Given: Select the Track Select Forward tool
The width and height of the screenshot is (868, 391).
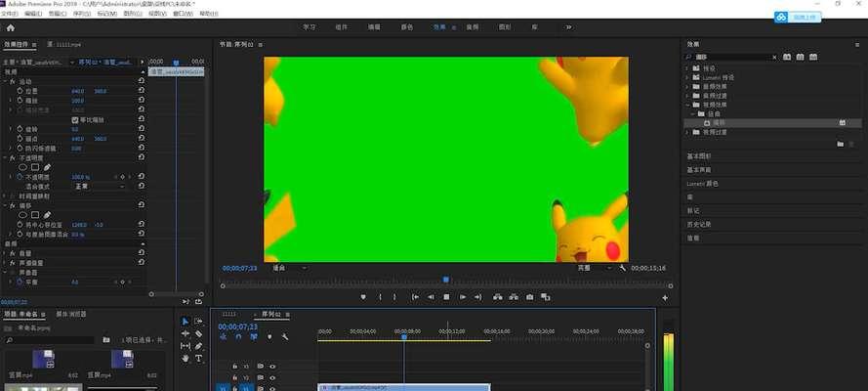Looking at the screenshot, I should click(199, 322).
